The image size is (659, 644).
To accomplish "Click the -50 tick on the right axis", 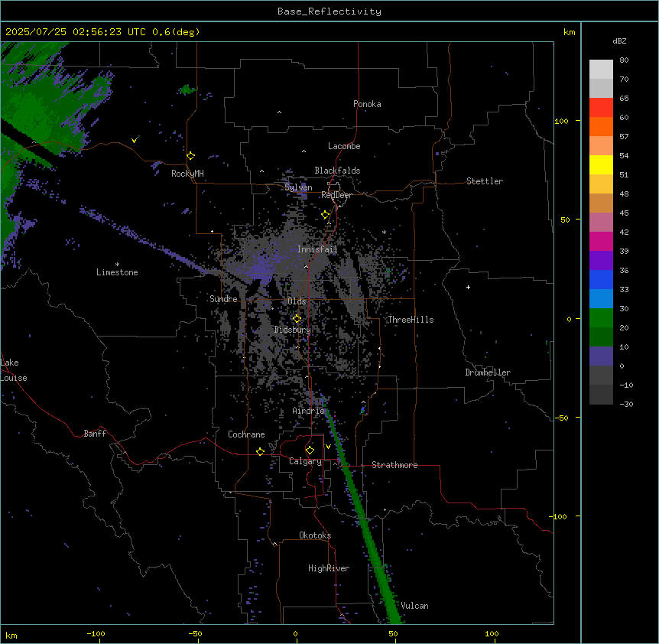I will 561,418.
